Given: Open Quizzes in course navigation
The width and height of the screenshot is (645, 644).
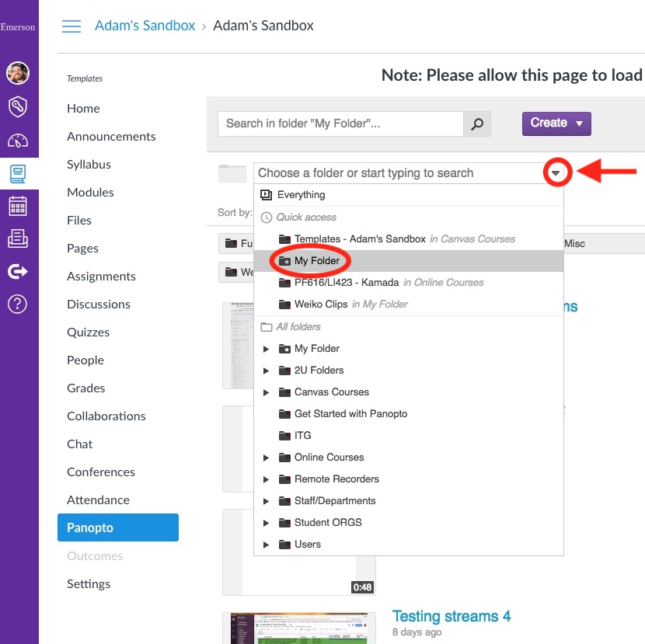Looking at the screenshot, I should tap(89, 332).
